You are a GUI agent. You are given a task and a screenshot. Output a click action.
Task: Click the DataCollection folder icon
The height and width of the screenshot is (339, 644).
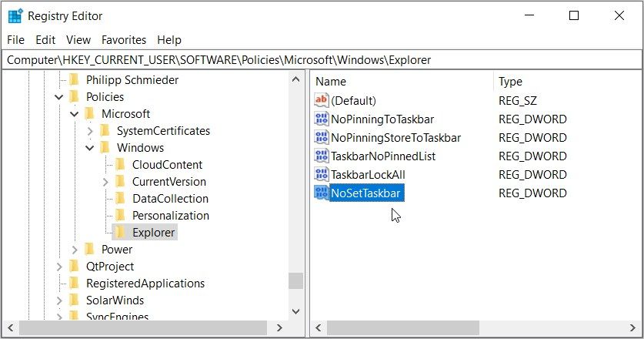pyautogui.click(x=120, y=198)
